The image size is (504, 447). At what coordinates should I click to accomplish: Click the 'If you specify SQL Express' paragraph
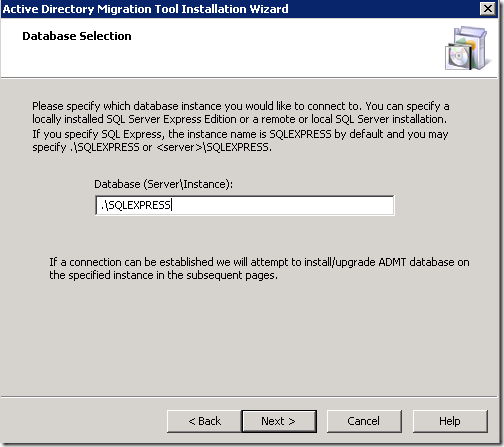(x=240, y=140)
